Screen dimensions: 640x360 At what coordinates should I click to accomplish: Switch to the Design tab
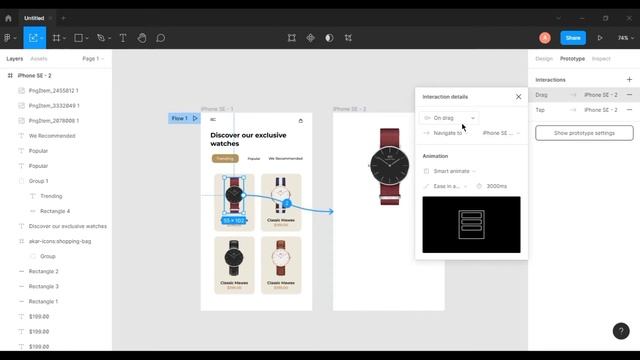[x=544, y=59]
